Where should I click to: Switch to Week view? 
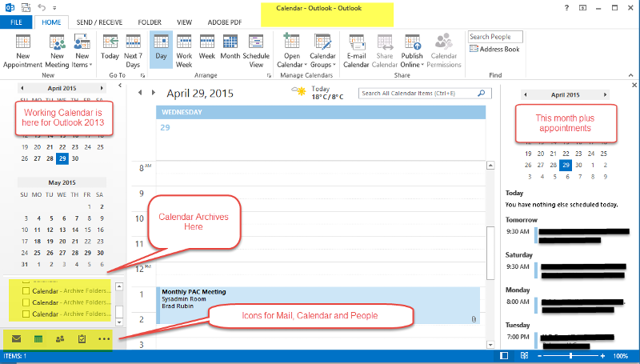tap(207, 47)
